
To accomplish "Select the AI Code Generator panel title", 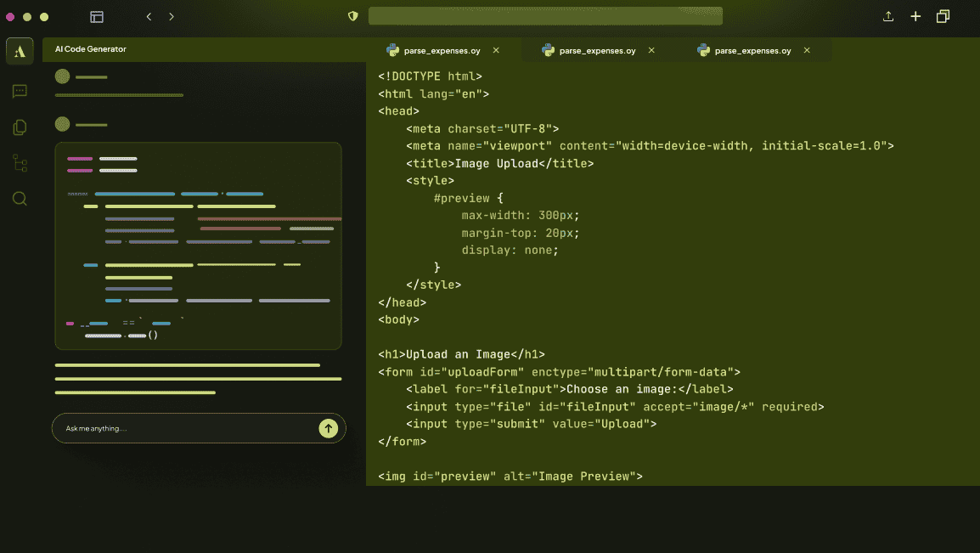I will pyautogui.click(x=91, y=49).
